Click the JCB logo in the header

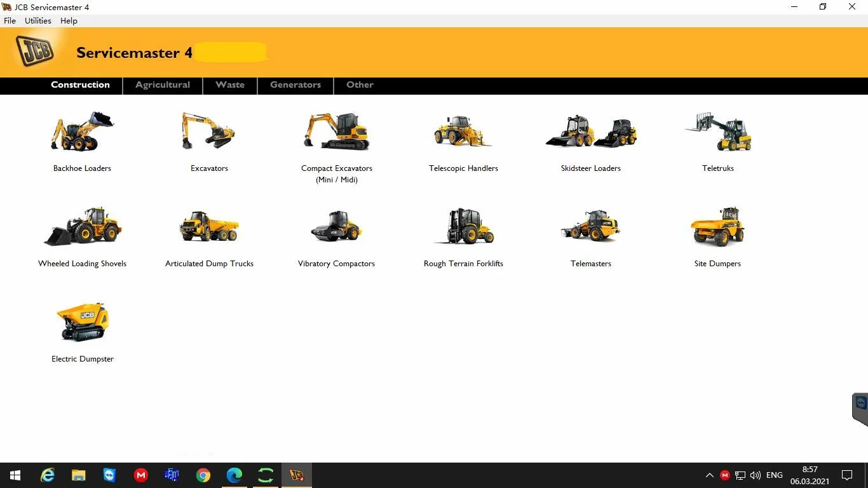tap(34, 50)
